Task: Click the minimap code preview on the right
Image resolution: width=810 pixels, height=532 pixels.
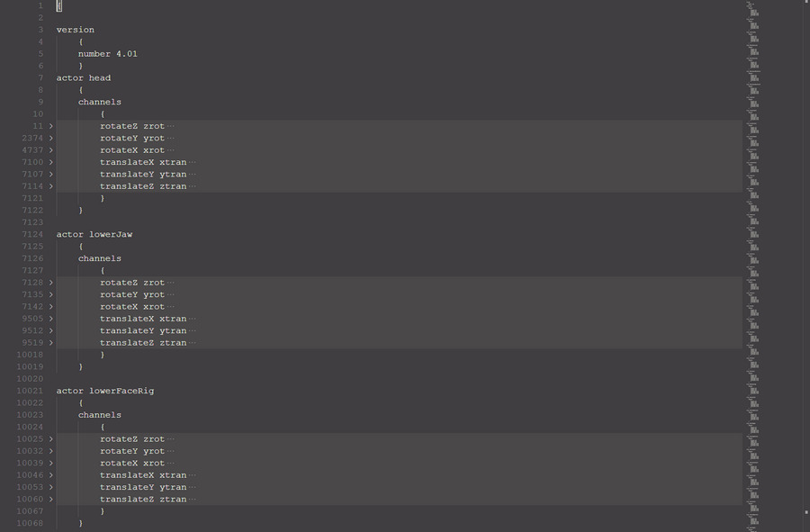Action: click(753, 180)
